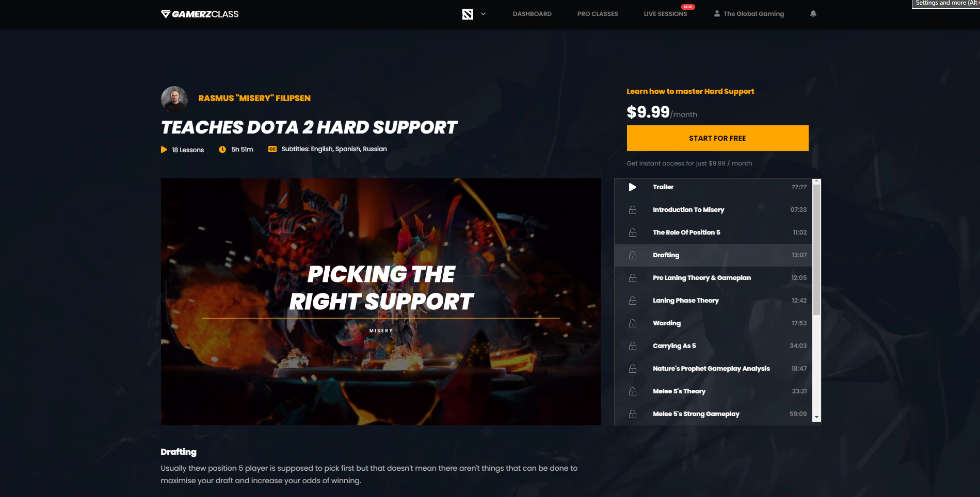The height and width of the screenshot is (497, 980).
Task: Select Nature's Prophet Gameplay Analysis lesson
Action: [713, 369]
